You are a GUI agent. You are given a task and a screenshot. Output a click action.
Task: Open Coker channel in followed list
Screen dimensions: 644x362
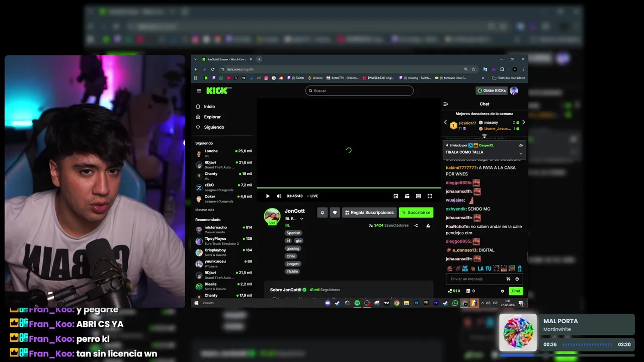pos(224,199)
